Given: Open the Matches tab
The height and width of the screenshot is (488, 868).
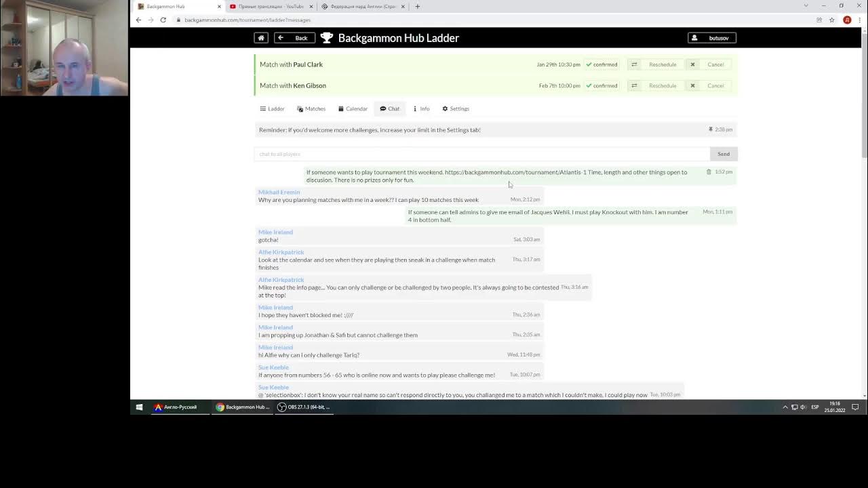Looking at the screenshot, I should [x=311, y=108].
